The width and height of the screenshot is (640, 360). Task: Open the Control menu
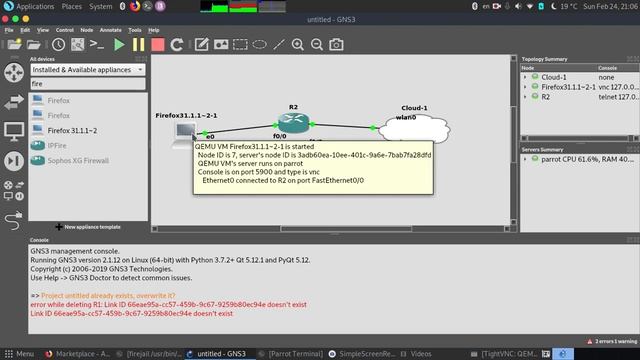click(x=64, y=30)
